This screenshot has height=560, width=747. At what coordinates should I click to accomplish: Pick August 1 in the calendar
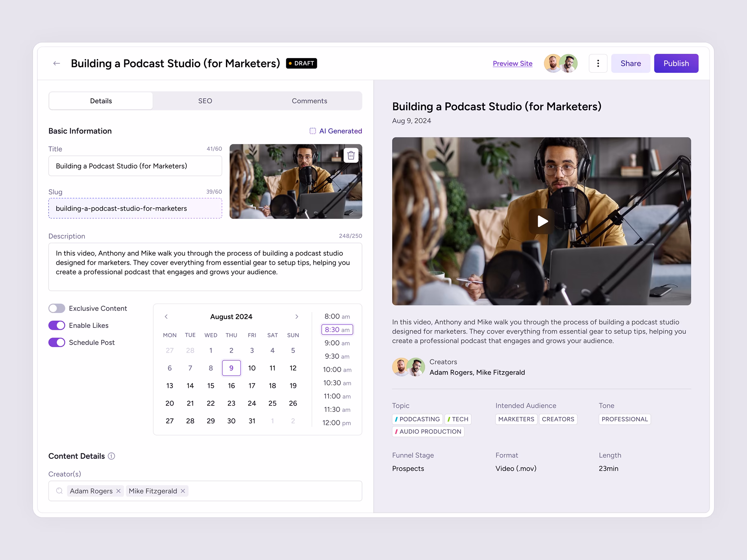coord(211,350)
